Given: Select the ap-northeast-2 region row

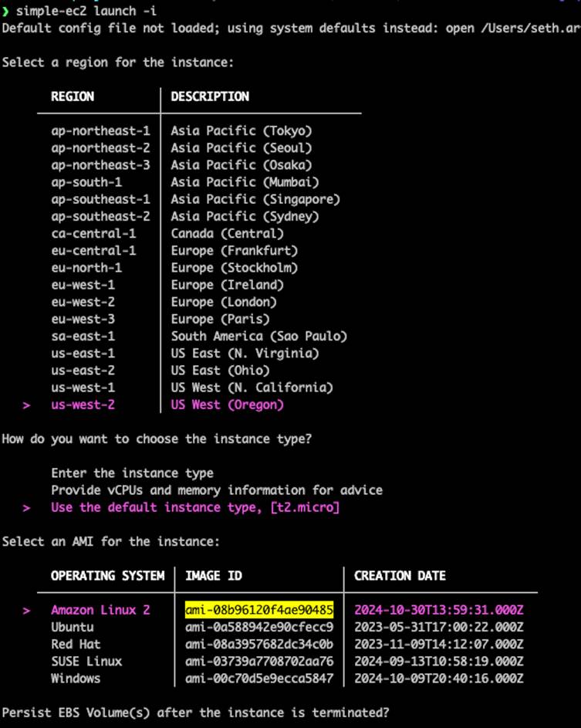Looking at the screenshot, I should (x=101, y=148).
